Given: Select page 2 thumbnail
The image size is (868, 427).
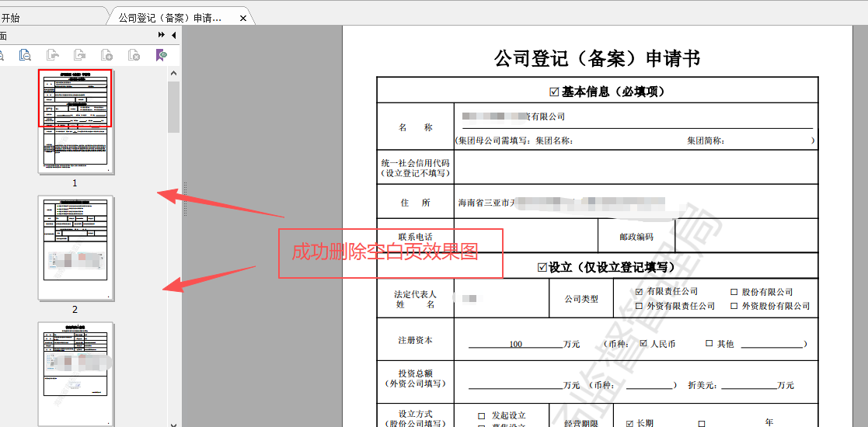Looking at the screenshot, I should tap(76, 248).
